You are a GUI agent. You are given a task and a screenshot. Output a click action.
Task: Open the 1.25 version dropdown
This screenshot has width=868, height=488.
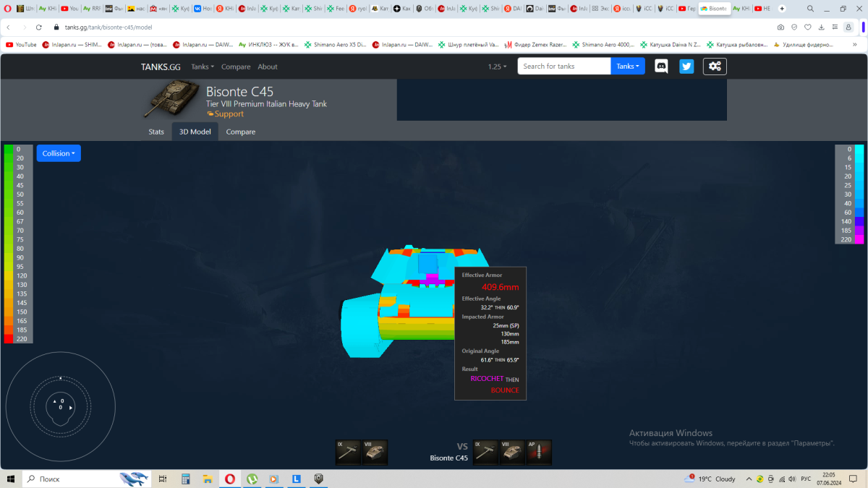pos(497,67)
